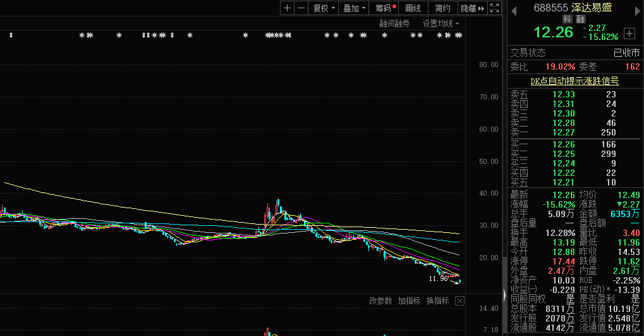
Task: Add stock to watchlist with plus icon
Action: [629, 33]
